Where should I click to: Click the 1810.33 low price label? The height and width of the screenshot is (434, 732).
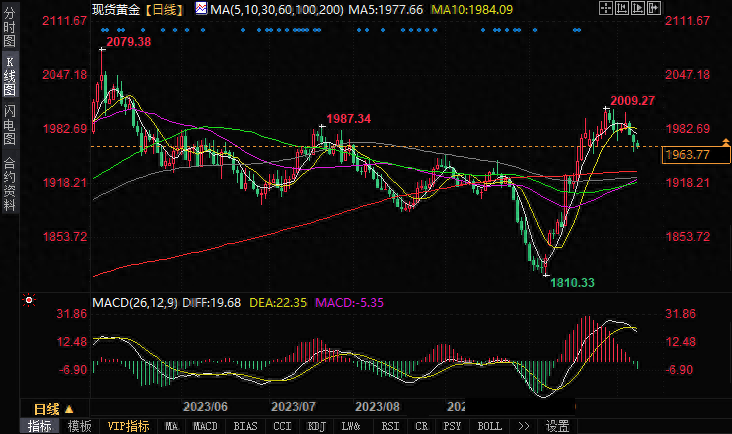pos(572,283)
